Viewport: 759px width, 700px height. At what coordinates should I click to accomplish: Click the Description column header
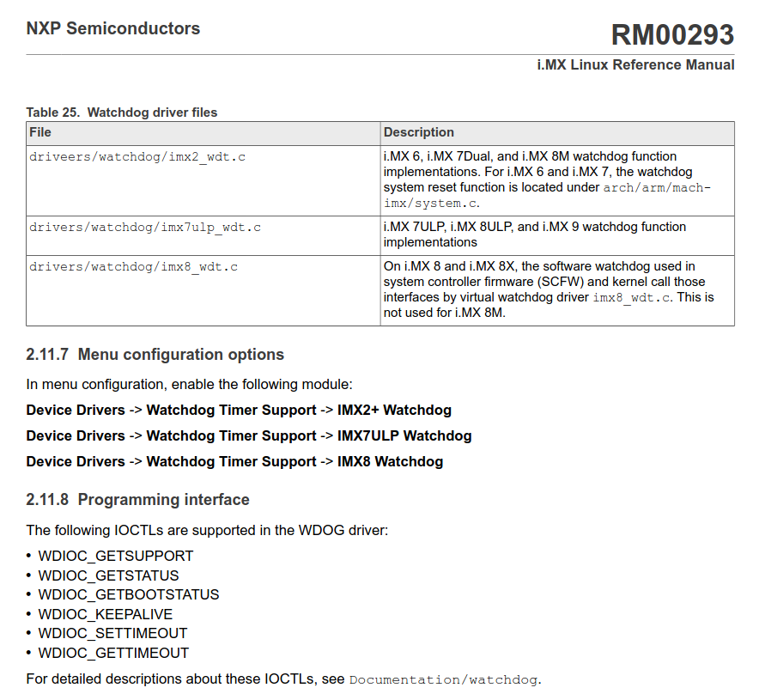tap(418, 132)
